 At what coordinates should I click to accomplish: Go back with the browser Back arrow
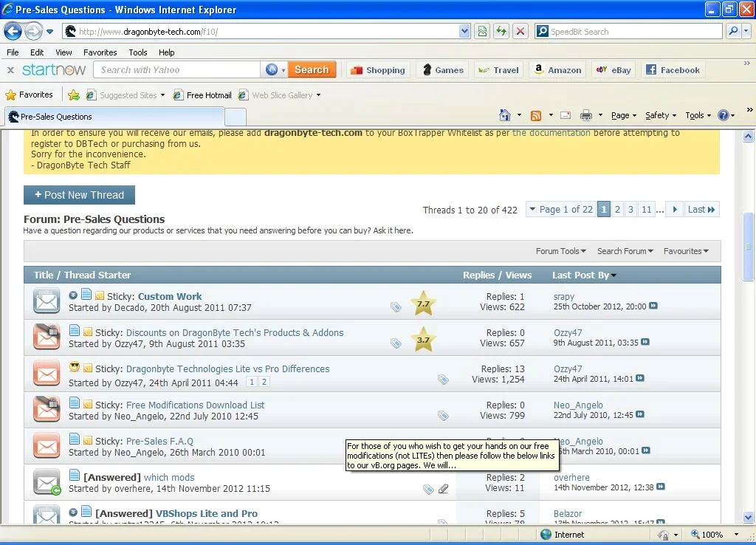click(13, 32)
